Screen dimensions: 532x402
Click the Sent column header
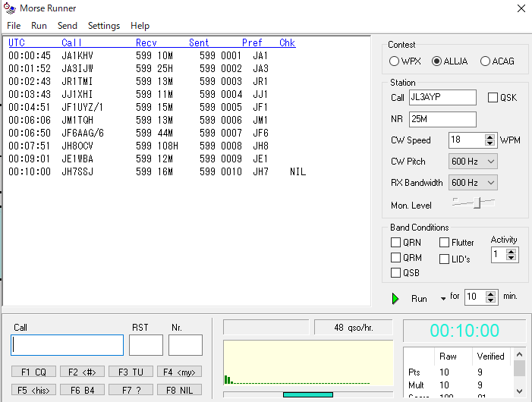click(199, 42)
